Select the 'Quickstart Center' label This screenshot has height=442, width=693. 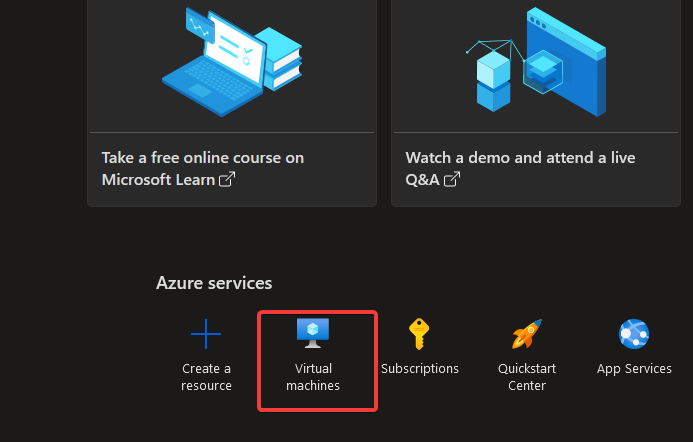[x=527, y=377]
